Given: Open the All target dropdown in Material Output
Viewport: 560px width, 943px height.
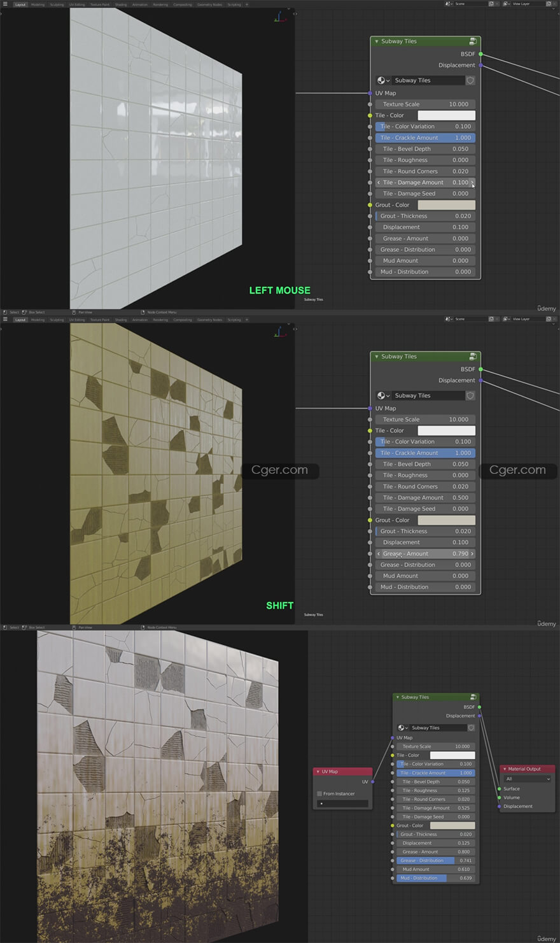Looking at the screenshot, I should (x=528, y=779).
